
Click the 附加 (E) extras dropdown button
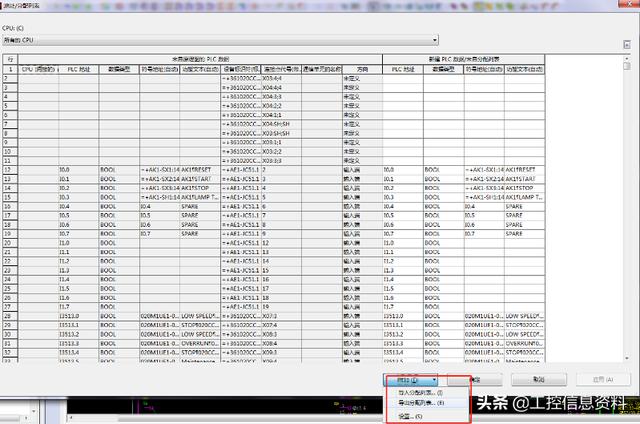point(411,380)
